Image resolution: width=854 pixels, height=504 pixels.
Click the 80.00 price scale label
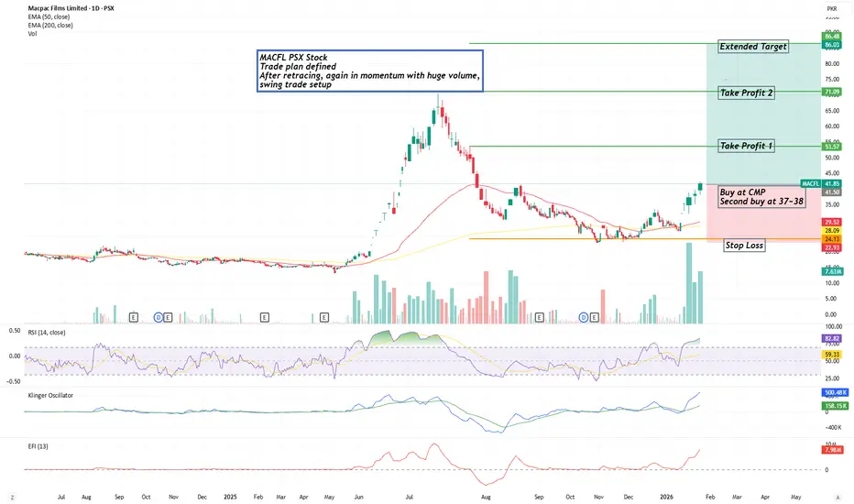click(832, 64)
